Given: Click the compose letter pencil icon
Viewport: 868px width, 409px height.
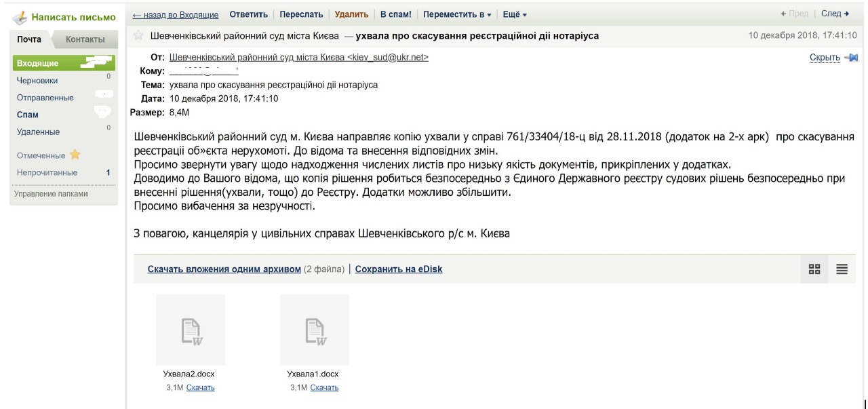Looking at the screenshot, I should (x=20, y=18).
